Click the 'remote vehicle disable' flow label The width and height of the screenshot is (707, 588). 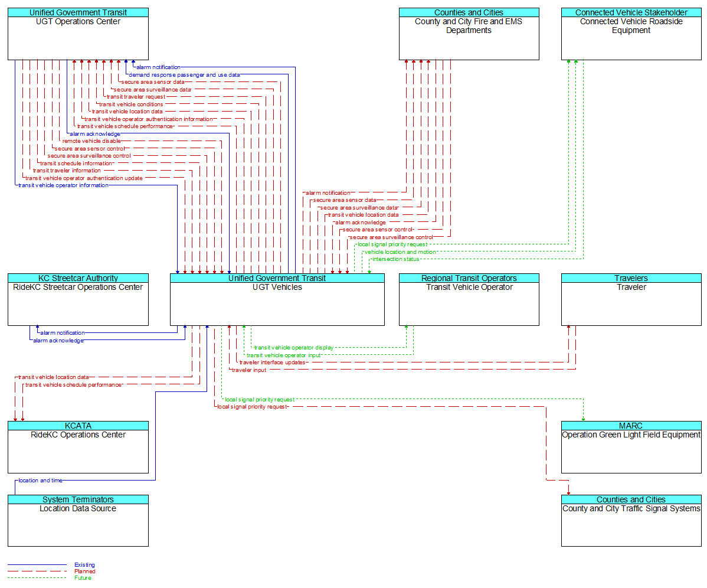91,141
